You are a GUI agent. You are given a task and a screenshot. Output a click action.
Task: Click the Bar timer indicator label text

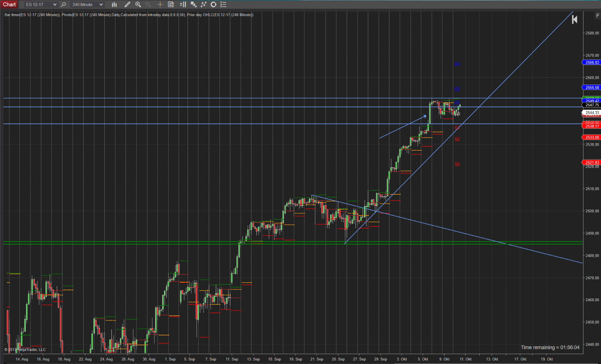pyautogui.click(x=32, y=15)
